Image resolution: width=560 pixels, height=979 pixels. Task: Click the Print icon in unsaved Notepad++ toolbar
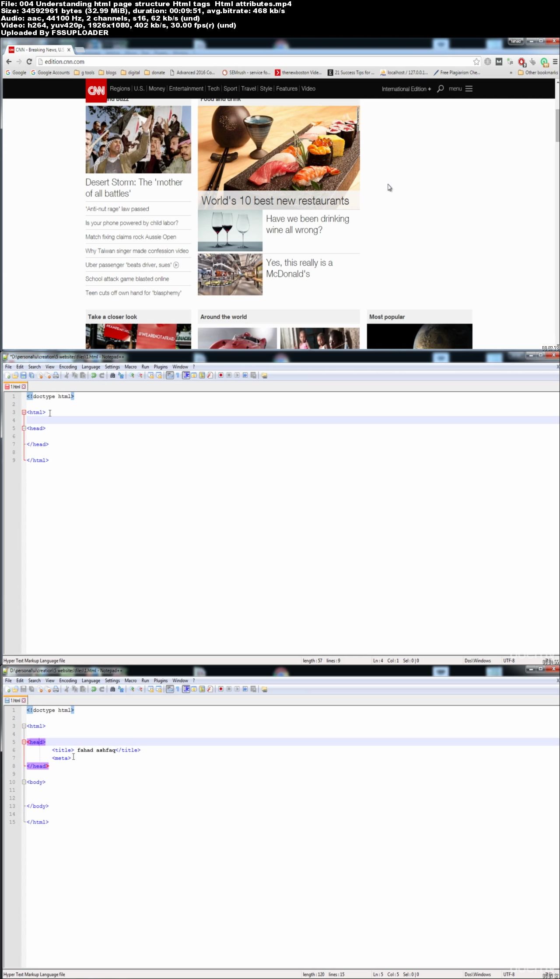coord(56,375)
